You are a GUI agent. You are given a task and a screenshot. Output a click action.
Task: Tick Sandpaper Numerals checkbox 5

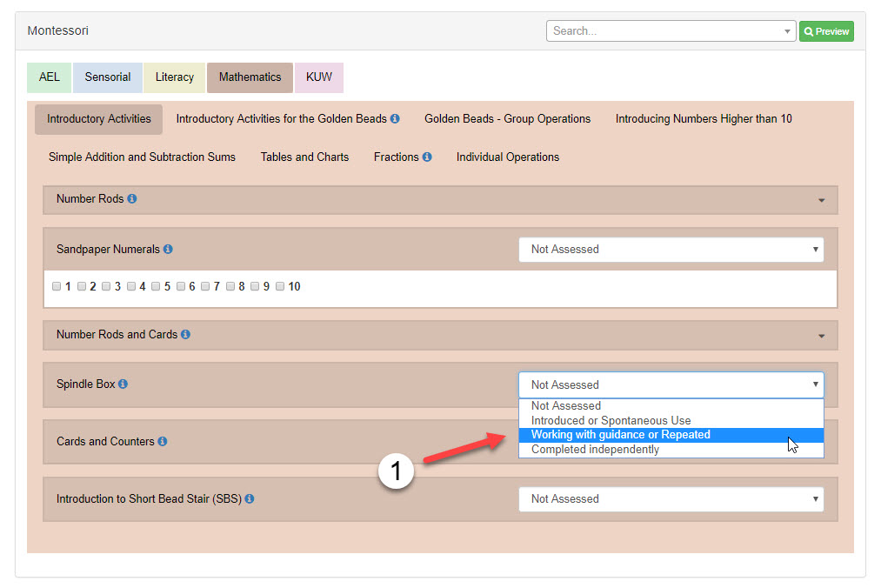[156, 286]
